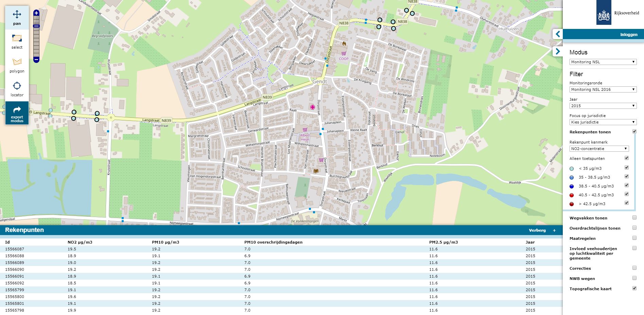Open the Kies jurisdictie dropdown
644x315 pixels.
point(603,122)
